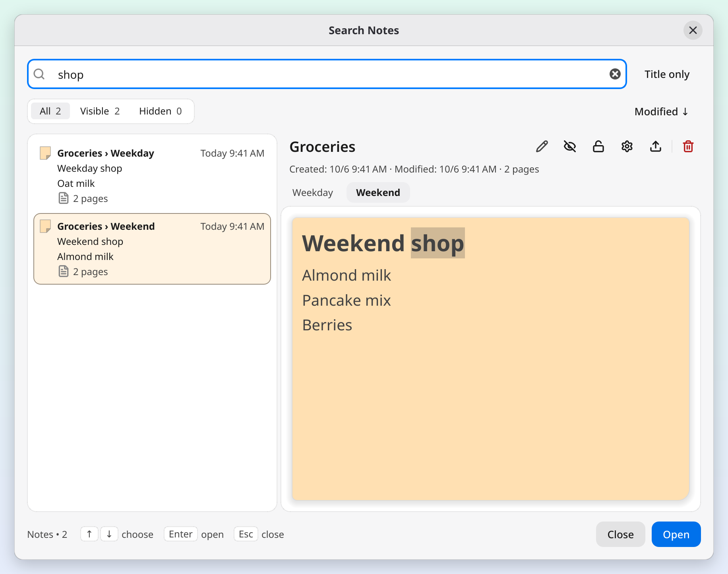
Task: Select the All 2 filter
Action: click(x=50, y=111)
